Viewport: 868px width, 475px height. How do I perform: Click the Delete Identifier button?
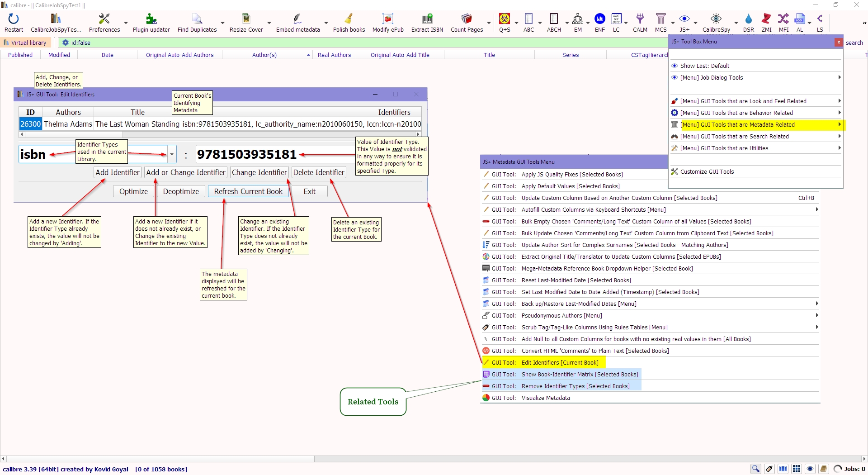(x=319, y=172)
